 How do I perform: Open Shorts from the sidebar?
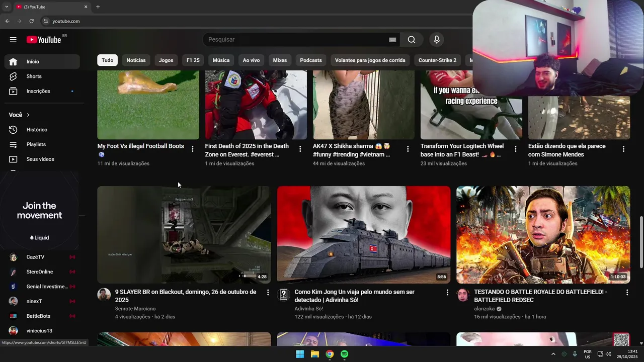point(42,76)
